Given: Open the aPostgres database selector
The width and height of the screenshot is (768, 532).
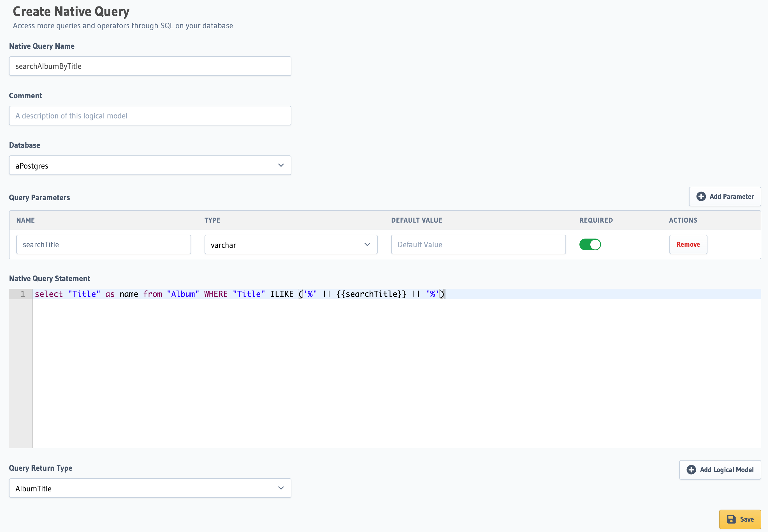Looking at the screenshot, I should (x=150, y=165).
